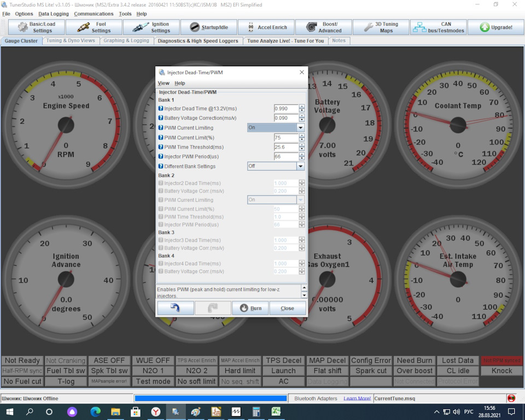Click the Coolant Temp gauge
The image size is (525, 420).
pyautogui.click(x=458, y=125)
